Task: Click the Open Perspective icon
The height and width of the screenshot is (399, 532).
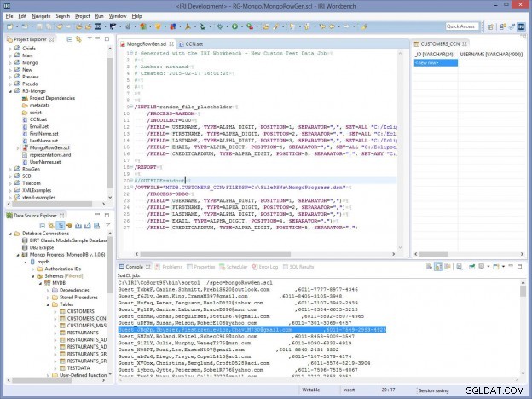Action: click(490, 26)
